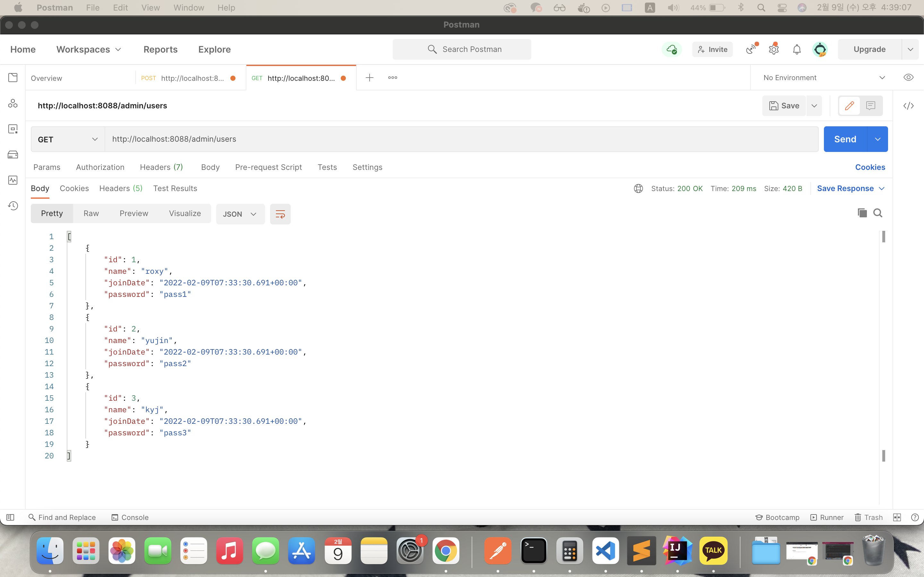
Task: Expand the JSON format dropdown
Action: coord(240,214)
